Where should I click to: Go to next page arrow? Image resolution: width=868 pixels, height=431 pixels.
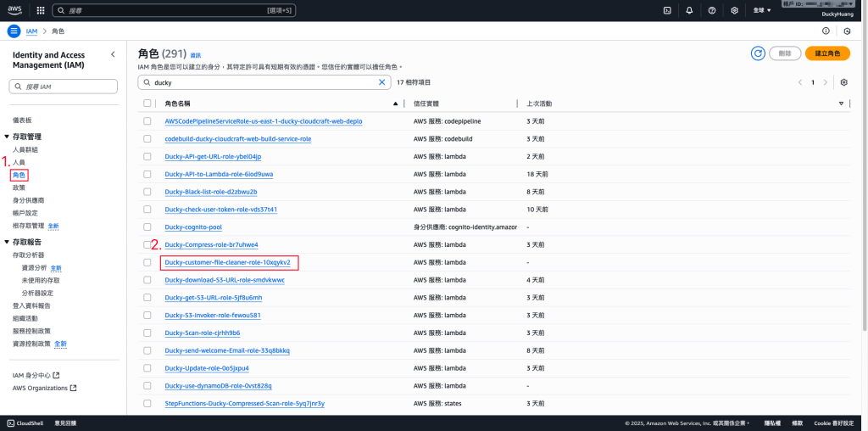coord(826,82)
